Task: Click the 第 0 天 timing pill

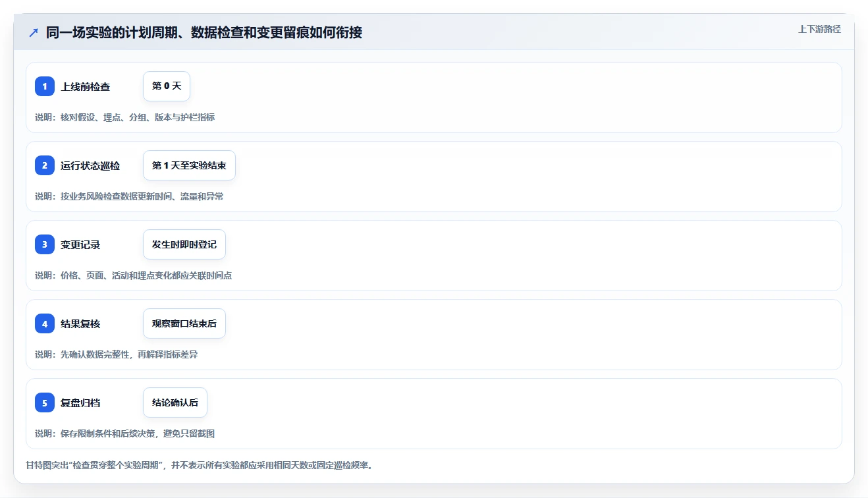Action: (167, 86)
